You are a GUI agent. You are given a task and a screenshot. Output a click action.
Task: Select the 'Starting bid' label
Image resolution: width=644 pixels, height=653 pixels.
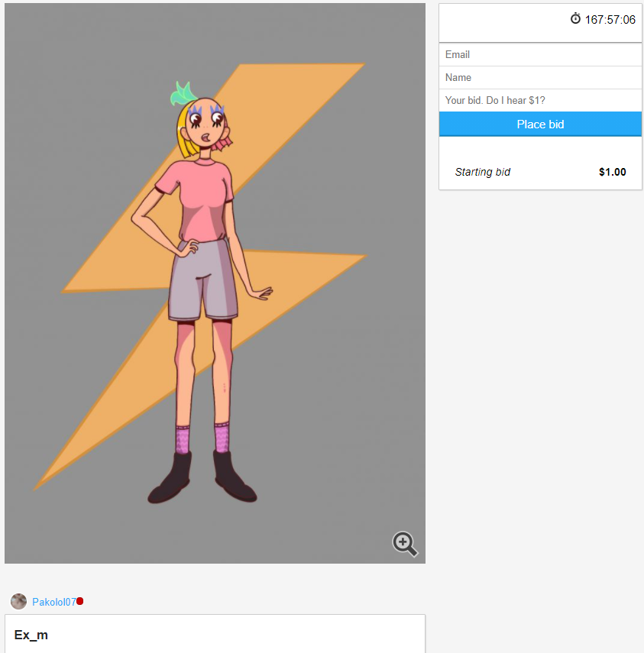[x=482, y=172]
